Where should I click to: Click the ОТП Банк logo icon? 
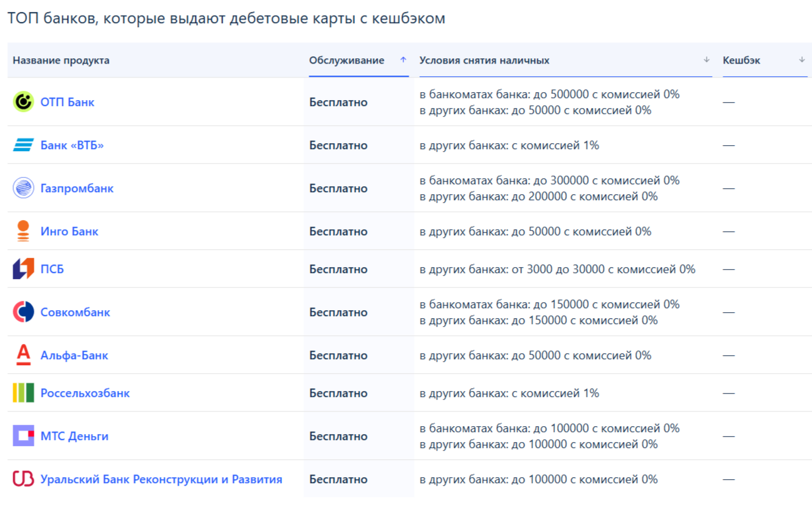coord(23,101)
